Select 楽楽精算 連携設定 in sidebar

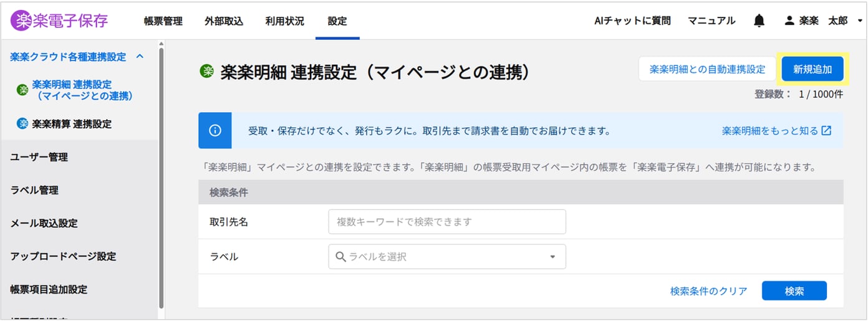point(72,123)
